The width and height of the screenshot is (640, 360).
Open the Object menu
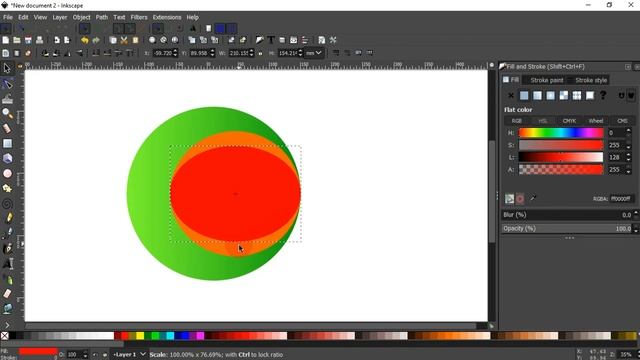click(x=81, y=17)
